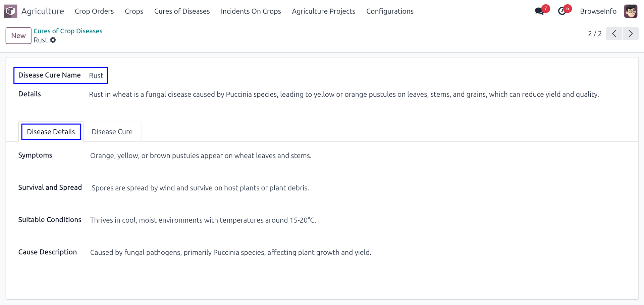Follow the Cures of Crop Diseases breadcrumb
The image size is (644, 305).
(x=68, y=31)
